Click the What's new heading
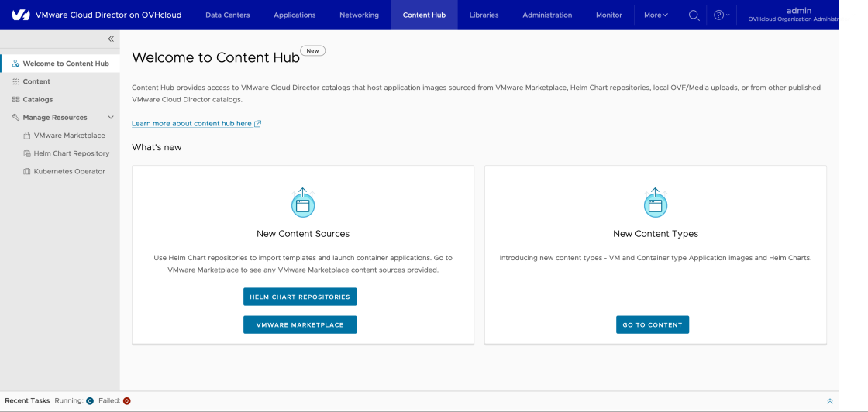Viewport: 868px width, 412px height. pos(157,147)
